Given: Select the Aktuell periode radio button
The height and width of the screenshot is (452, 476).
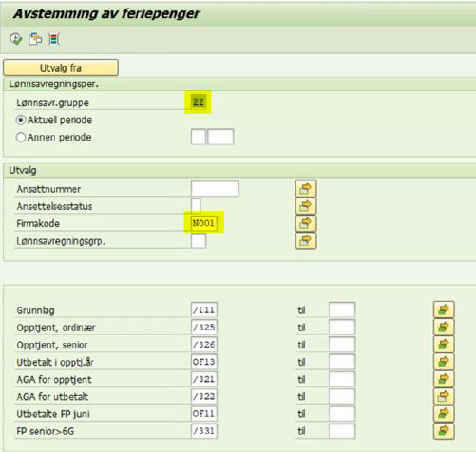Looking at the screenshot, I should pos(21,121).
